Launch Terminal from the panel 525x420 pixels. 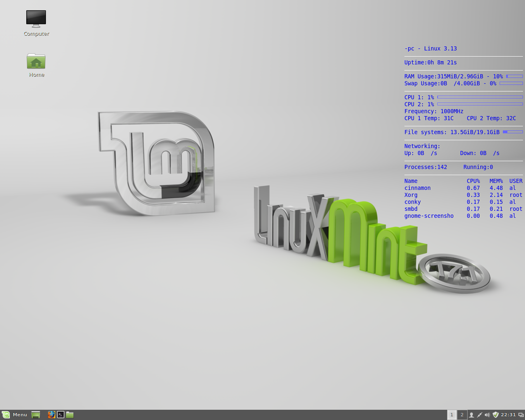pyautogui.click(x=60, y=415)
